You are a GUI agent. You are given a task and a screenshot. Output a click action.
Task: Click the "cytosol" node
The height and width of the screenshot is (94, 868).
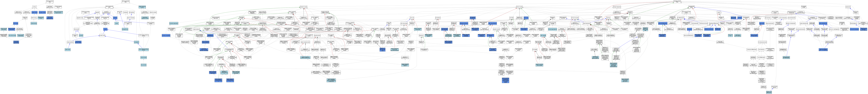pos(117,23)
